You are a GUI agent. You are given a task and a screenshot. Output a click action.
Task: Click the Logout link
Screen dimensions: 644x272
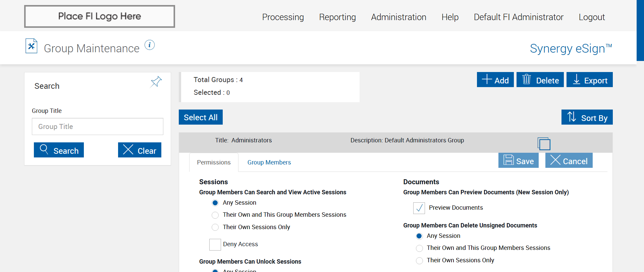pos(592,17)
